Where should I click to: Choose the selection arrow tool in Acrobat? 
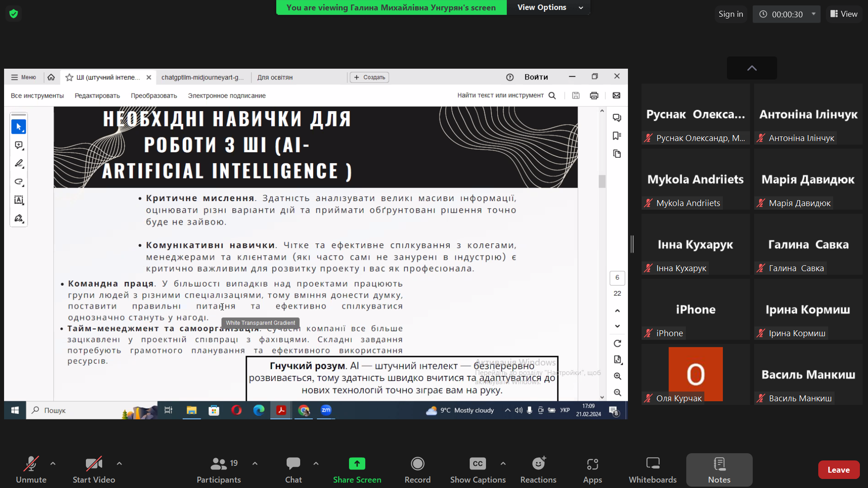(19, 127)
